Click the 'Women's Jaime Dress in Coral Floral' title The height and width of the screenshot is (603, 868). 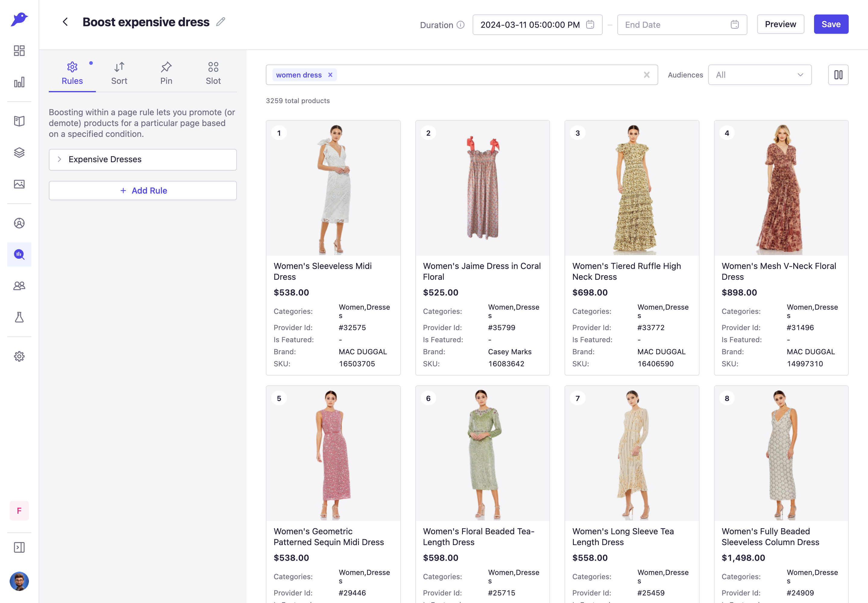(x=482, y=271)
